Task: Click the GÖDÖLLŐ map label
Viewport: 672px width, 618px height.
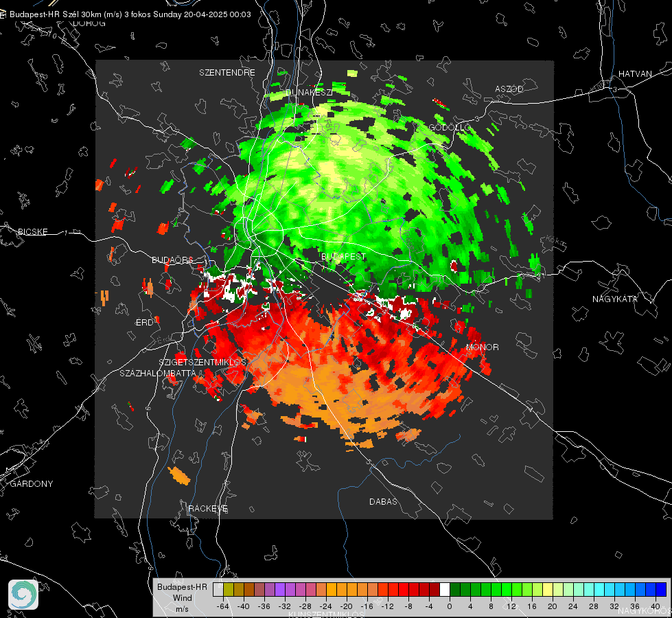Action: pos(450,128)
